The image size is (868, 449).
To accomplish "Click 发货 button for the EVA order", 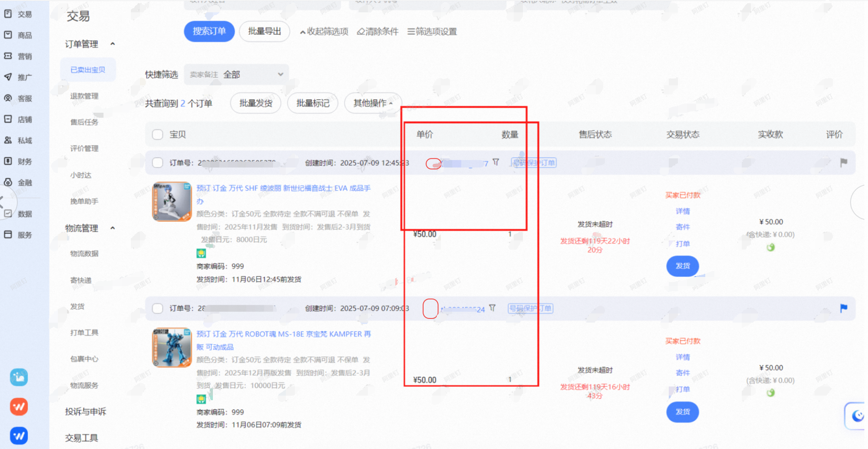I will coord(682,266).
